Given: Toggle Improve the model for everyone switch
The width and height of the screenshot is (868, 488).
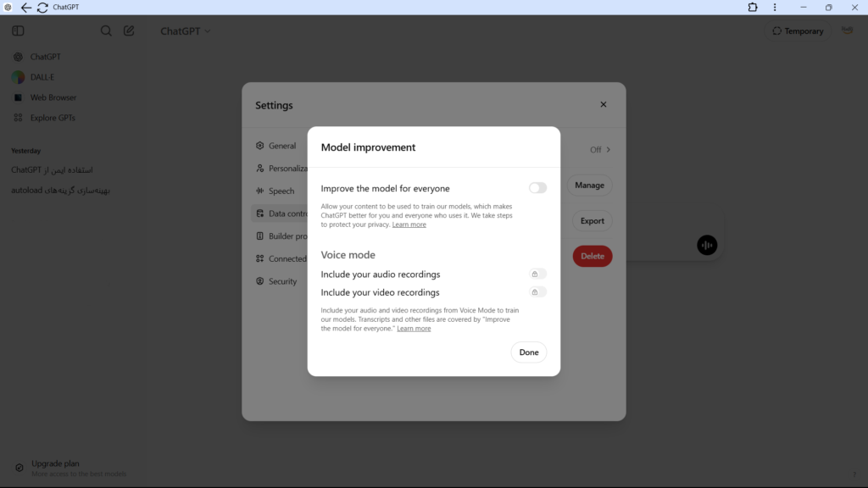Looking at the screenshot, I should 537,188.
